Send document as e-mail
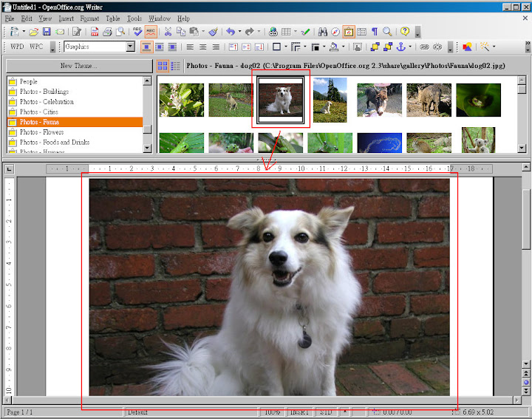The image size is (532, 419). point(60,32)
